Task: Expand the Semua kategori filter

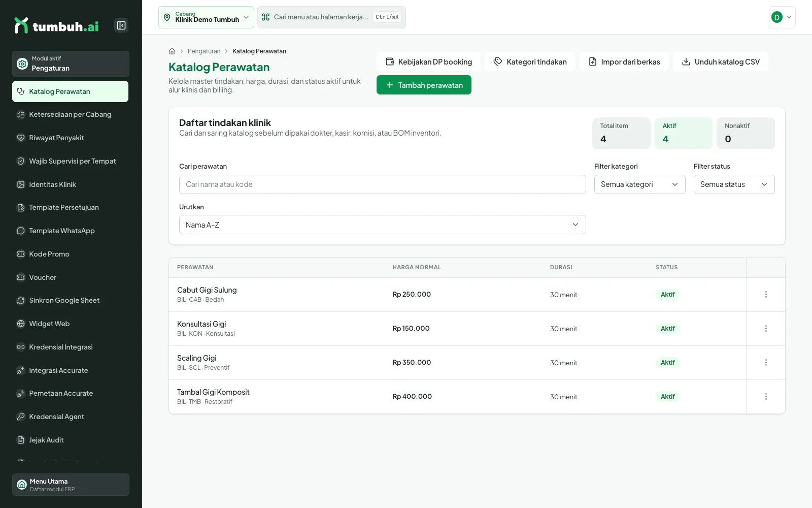Action: pyautogui.click(x=639, y=184)
